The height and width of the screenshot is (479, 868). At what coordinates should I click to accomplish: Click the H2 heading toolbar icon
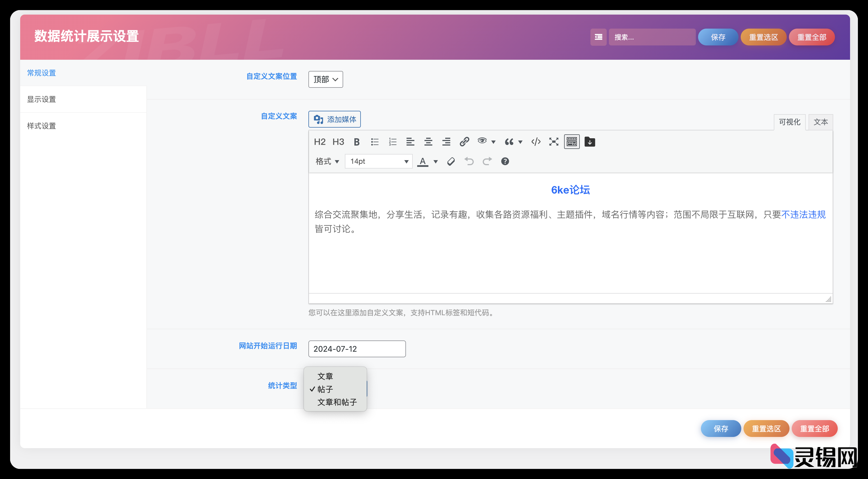point(319,142)
